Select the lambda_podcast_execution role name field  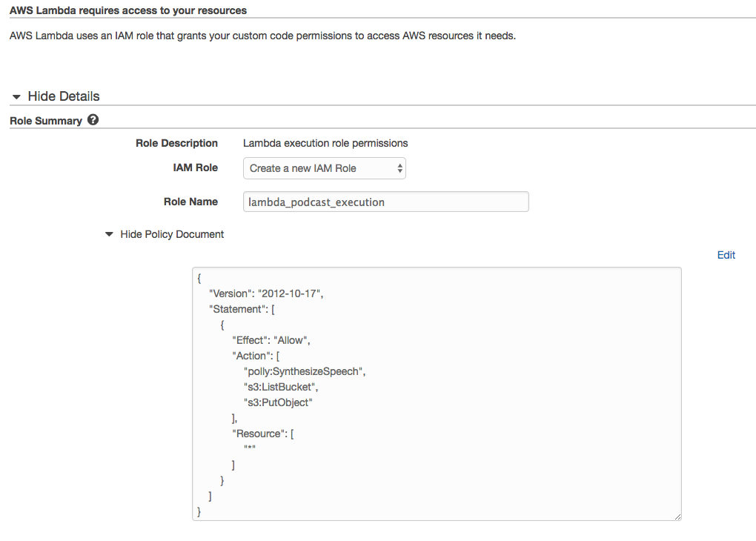click(385, 202)
